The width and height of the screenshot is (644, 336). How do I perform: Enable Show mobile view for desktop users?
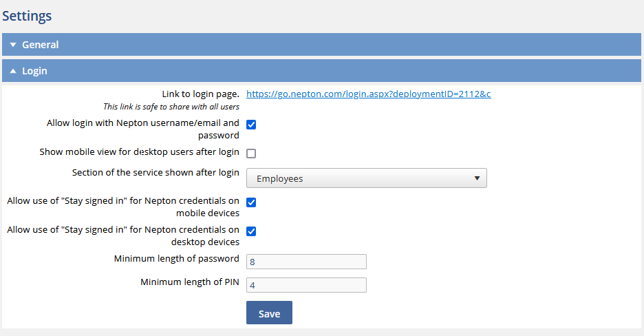(251, 154)
